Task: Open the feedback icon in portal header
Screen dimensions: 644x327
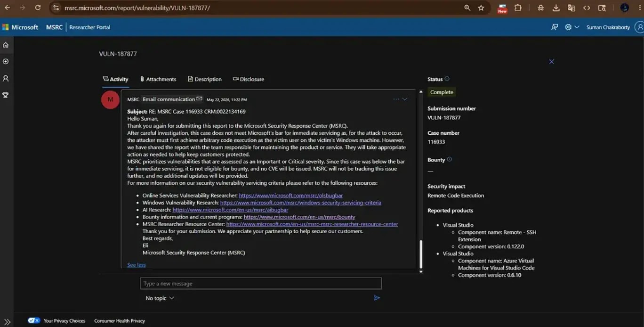Action: [555, 27]
